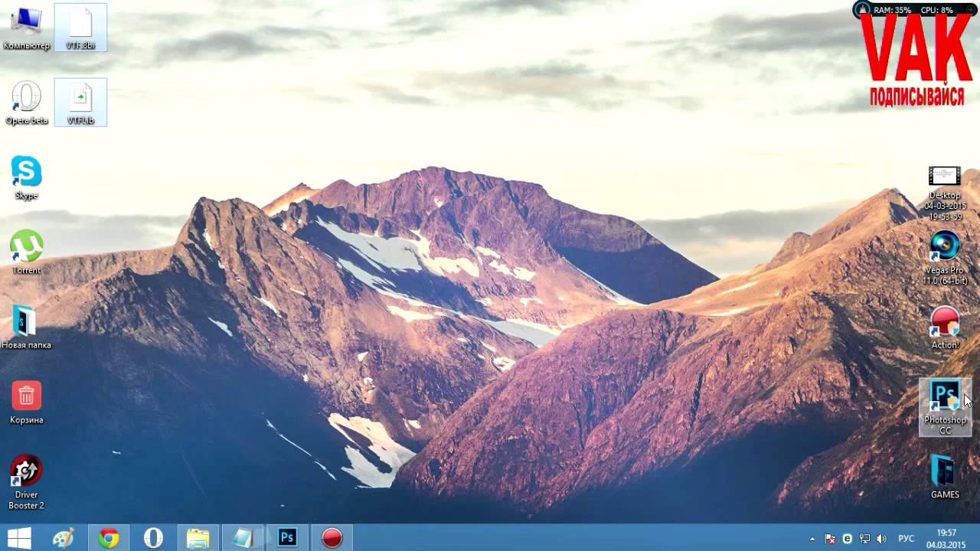Open the network tray icon
The image size is (980, 551).
[x=864, y=539]
